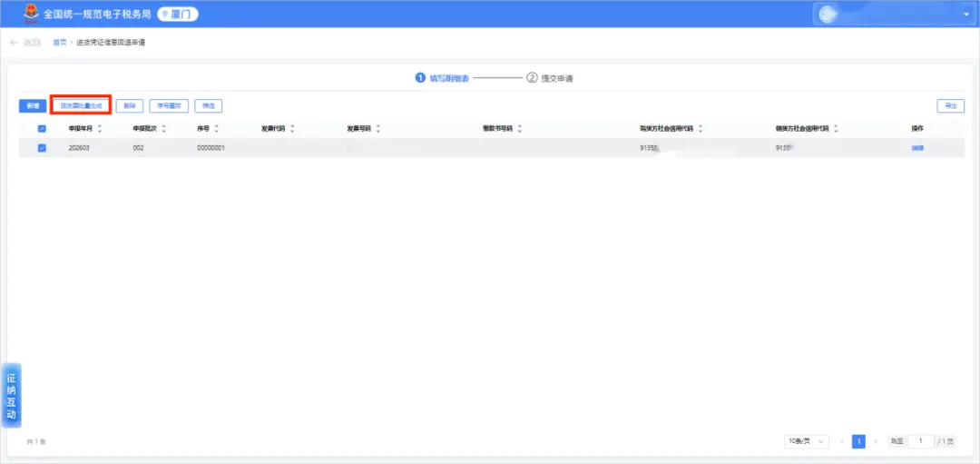Image resolution: width=980 pixels, height=464 pixels.
Task: Click the 序号重排 button
Action: [169, 106]
